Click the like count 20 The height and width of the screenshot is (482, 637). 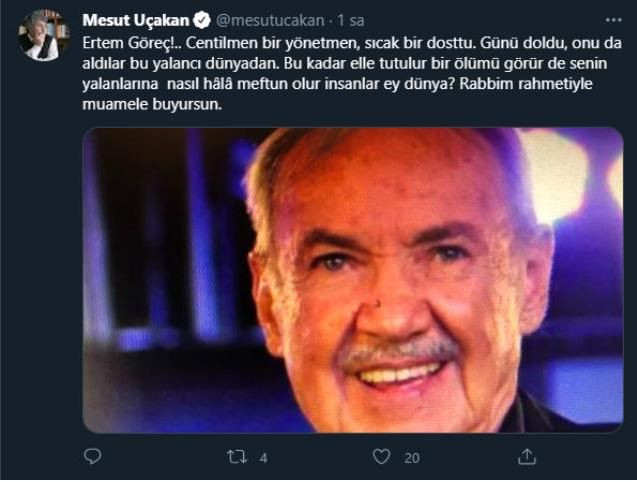412,458
